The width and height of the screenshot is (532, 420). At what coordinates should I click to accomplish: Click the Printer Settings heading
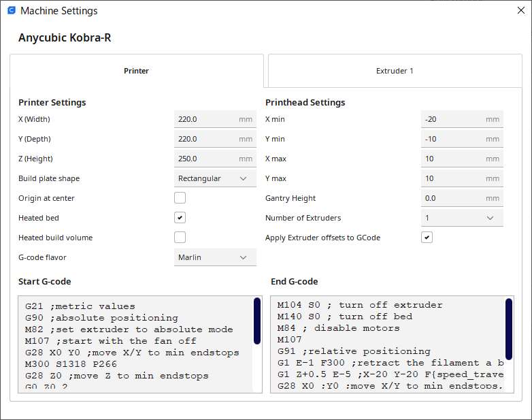[52, 102]
